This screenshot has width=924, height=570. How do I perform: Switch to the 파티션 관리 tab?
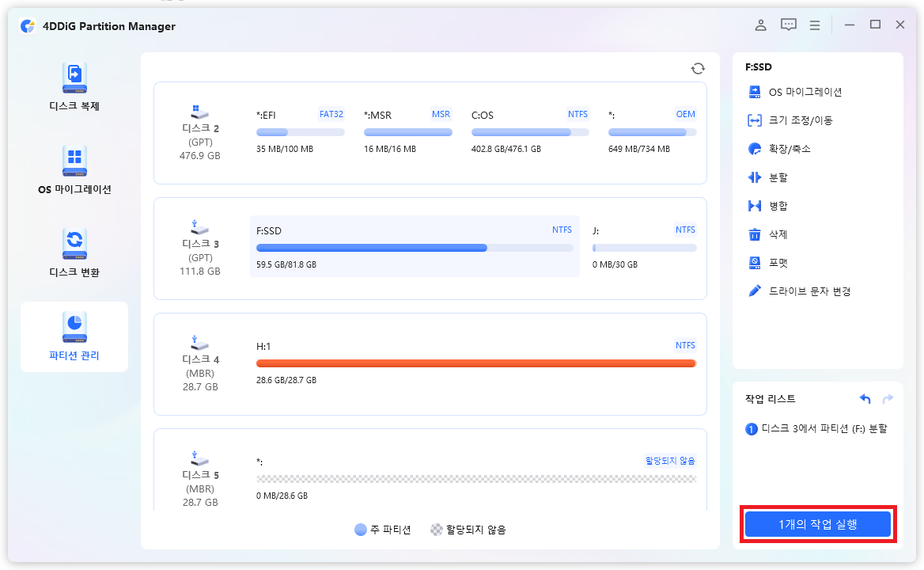[74, 336]
